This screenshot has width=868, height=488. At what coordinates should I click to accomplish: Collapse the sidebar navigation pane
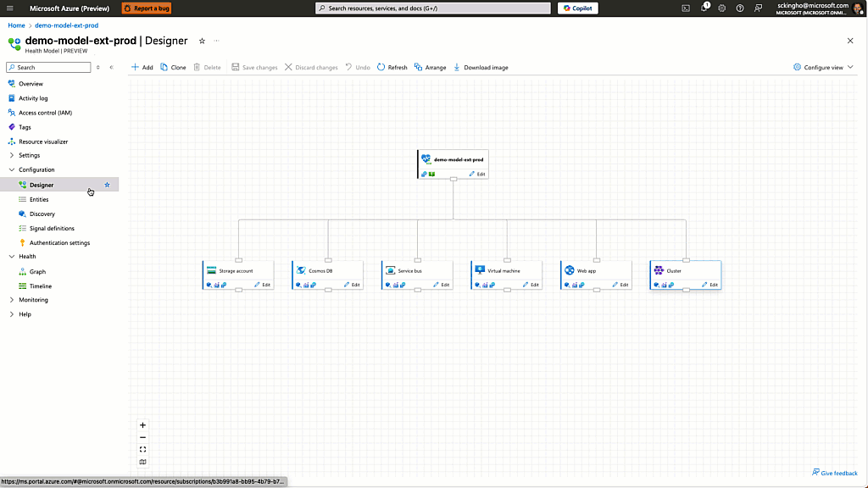(x=111, y=68)
